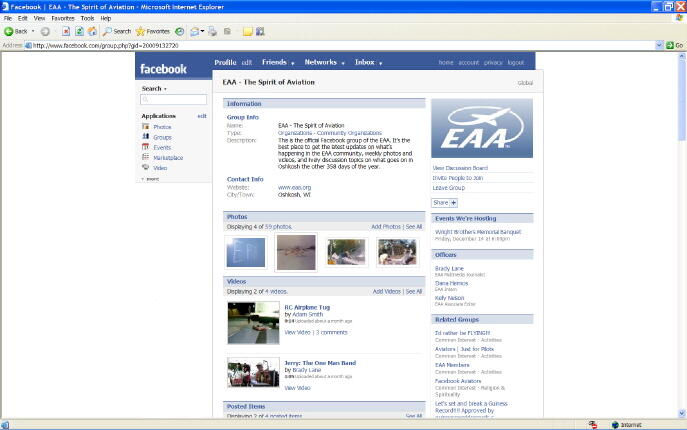Click the Marketplace application icon
Image resolution: width=687 pixels, height=430 pixels.
point(145,157)
